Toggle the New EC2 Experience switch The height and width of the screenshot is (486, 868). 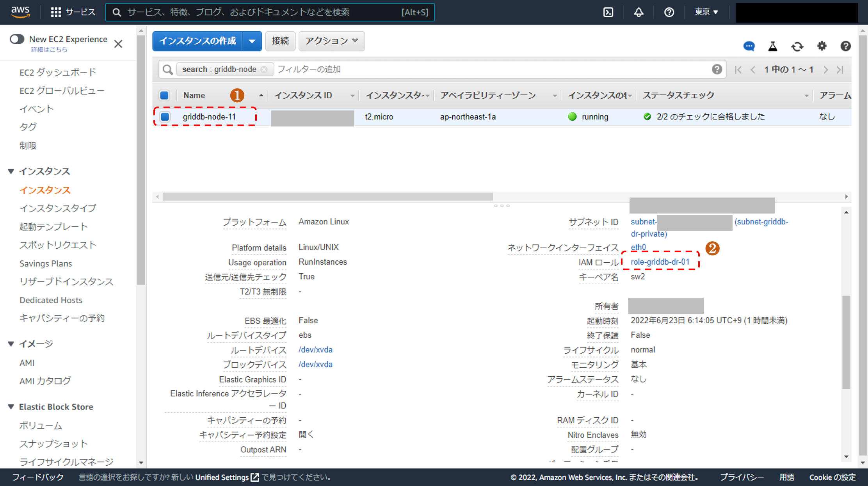coord(17,39)
